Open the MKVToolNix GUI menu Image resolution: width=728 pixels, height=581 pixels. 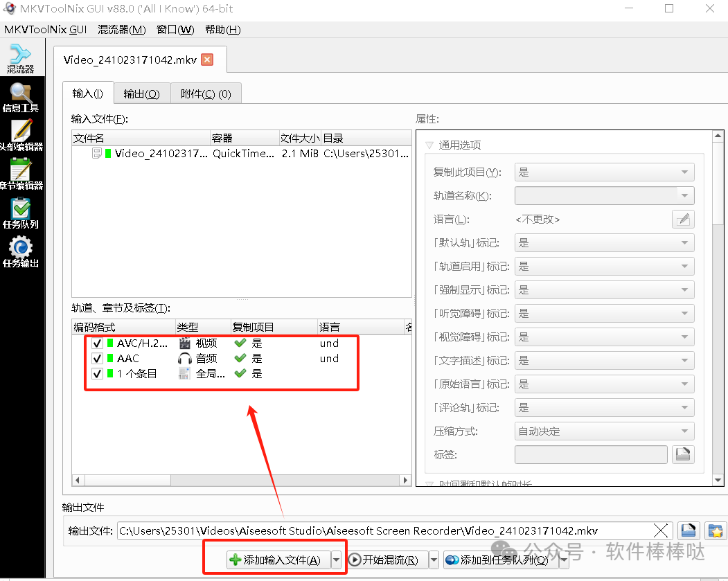[45, 30]
